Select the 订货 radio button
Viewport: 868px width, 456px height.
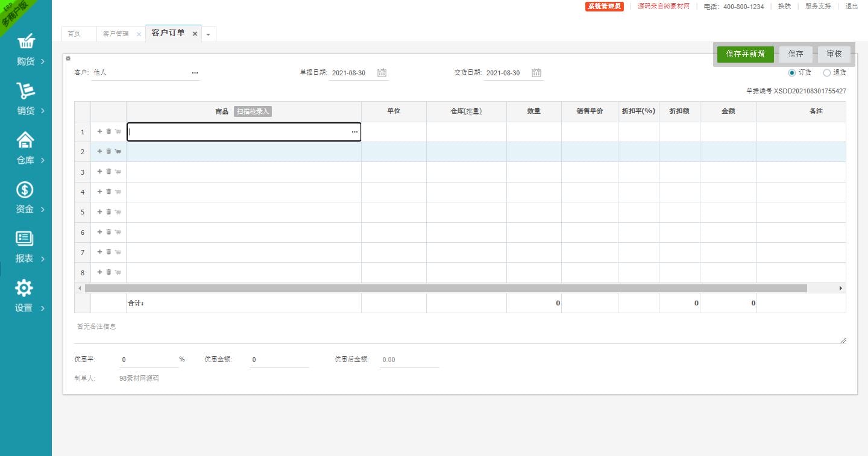(x=792, y=73)
